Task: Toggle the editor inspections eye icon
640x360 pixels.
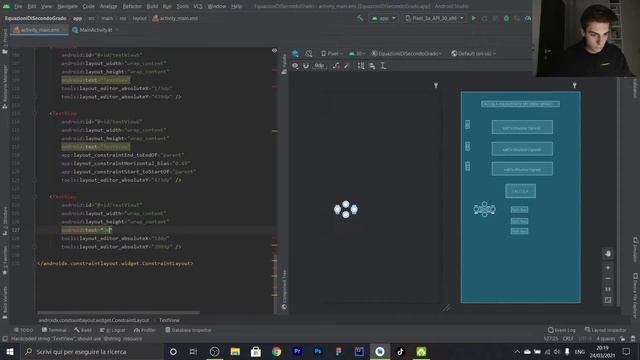Action: (x=274, y=51)
